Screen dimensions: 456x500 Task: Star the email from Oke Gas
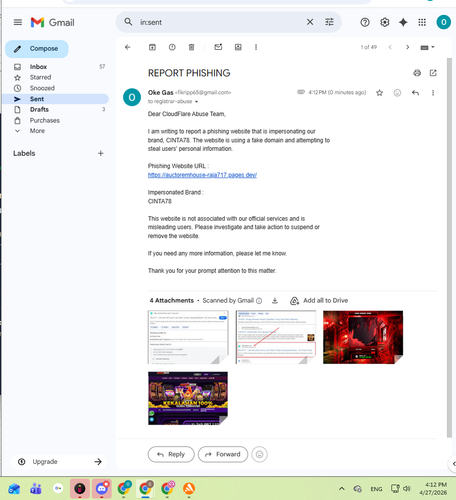tap(379, 93)
